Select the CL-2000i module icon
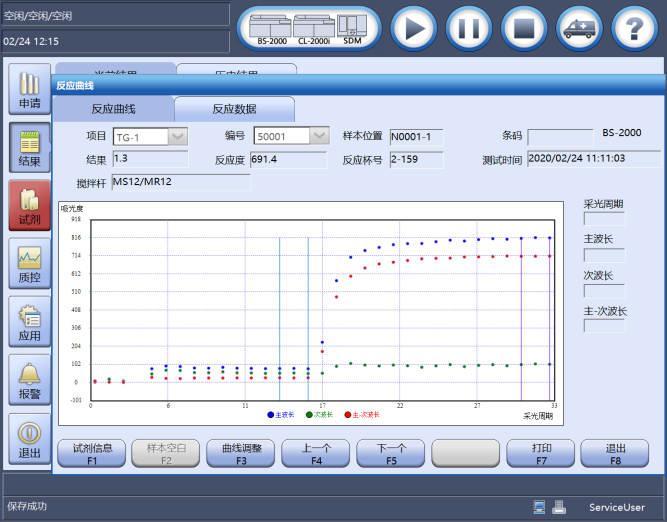This screenshot has height=522, width=667. [x=314, y=29]
